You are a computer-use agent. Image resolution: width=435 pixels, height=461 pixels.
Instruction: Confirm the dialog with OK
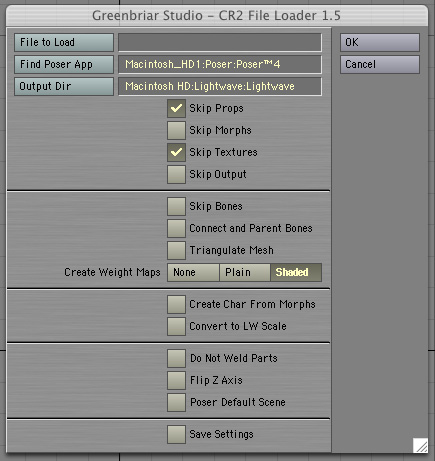coord(380,42)
